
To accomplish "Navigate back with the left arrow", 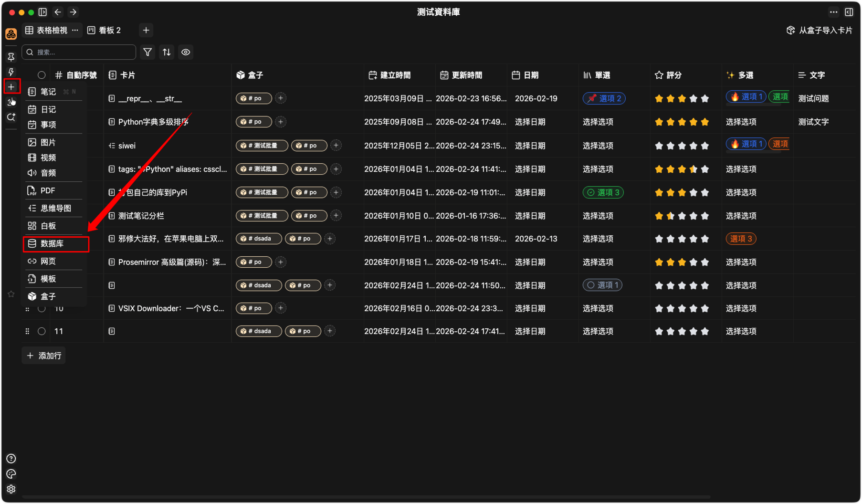I will (x=58, y=12).
